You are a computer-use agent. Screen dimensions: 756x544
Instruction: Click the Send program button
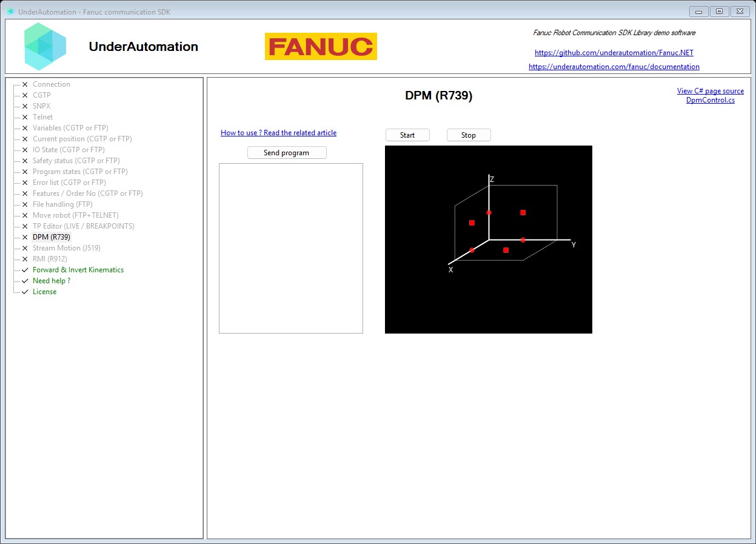click(287, 153)
